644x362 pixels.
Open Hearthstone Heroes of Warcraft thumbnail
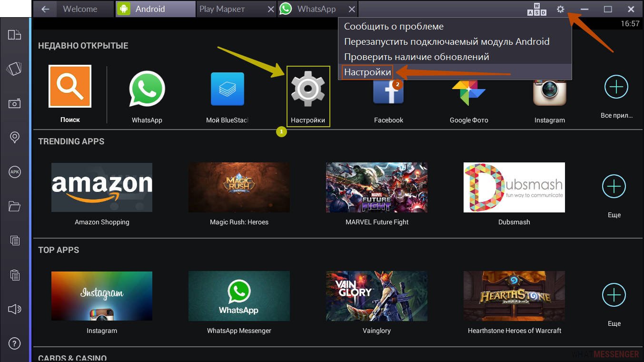tap(514, 296)
